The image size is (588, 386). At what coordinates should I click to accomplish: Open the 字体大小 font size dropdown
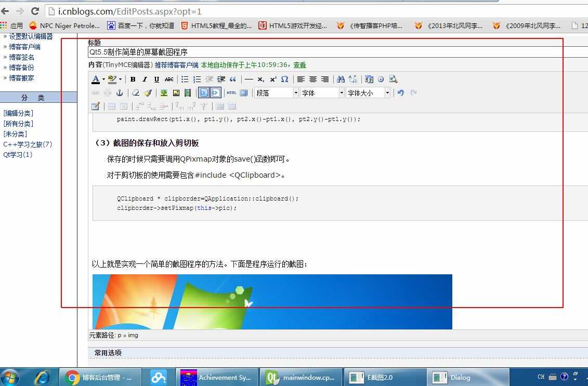tap(368, 92)
